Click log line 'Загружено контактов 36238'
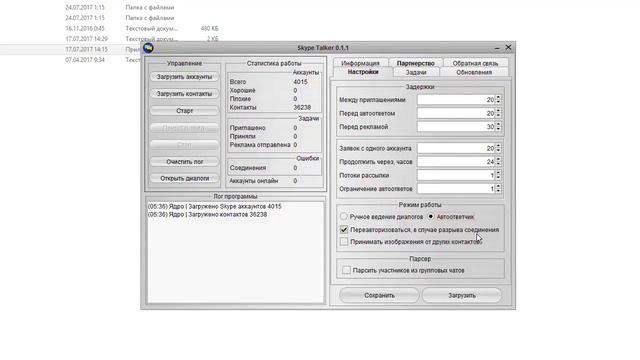 pyautogui.click(x=207, y=214)
